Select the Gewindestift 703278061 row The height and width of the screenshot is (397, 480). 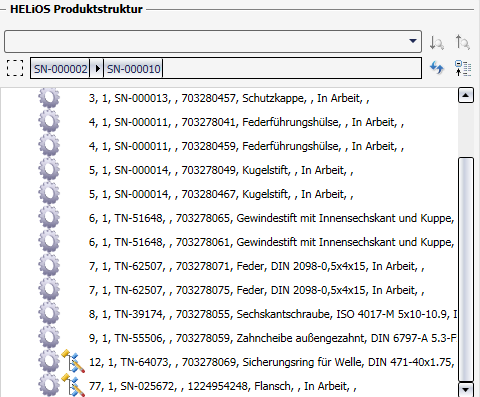click(272, 242)
